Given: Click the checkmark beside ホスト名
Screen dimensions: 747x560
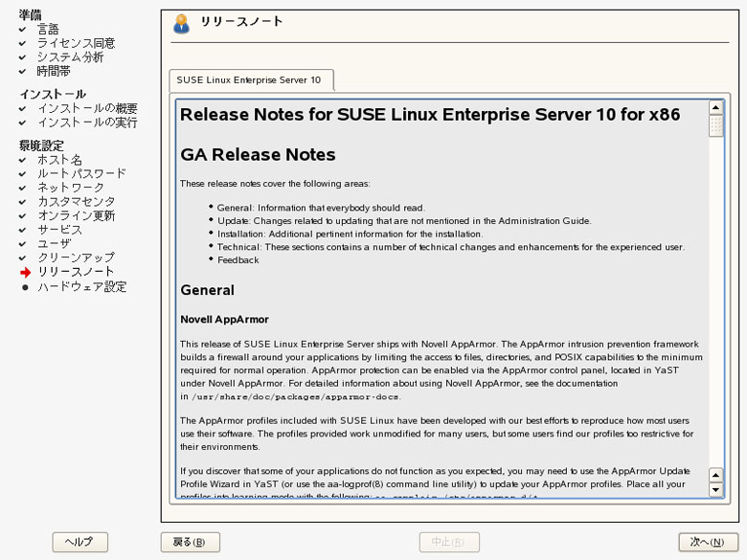Looking at the screenshot, I should [x=22, y=160].
